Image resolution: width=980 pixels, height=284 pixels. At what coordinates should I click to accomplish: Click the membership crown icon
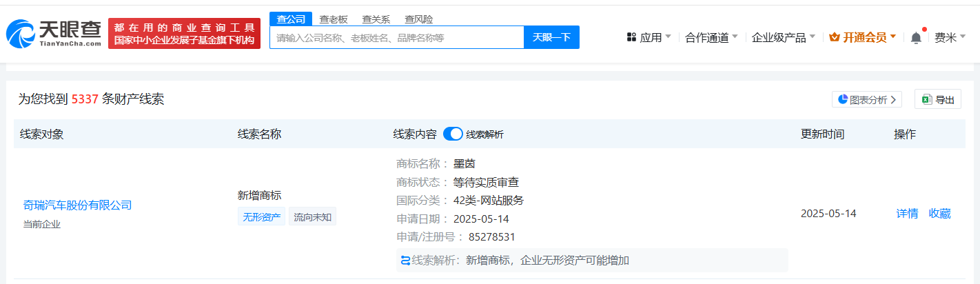pos(835,37)
